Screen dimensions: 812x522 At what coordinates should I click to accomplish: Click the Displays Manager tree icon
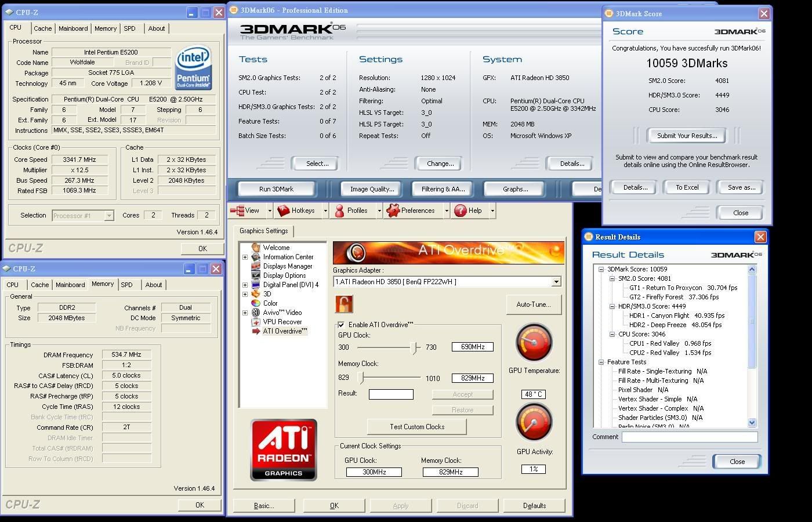pos(255,266)
